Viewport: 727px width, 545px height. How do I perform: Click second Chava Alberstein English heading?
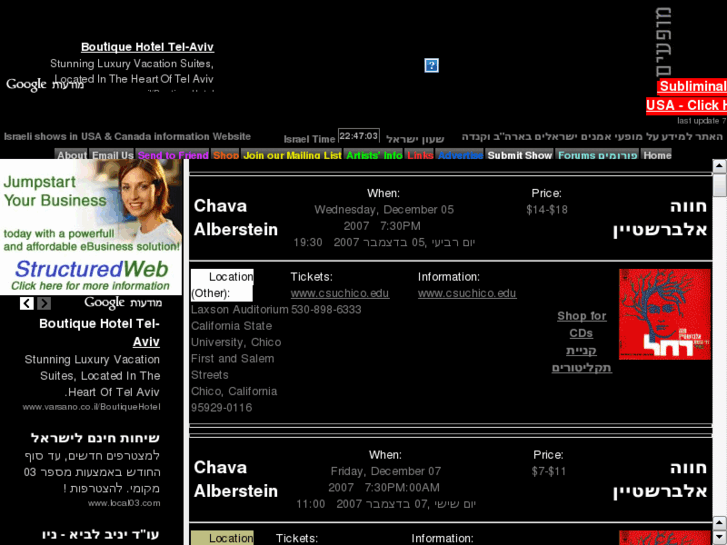pyautogui.click(x=236, y=479)
